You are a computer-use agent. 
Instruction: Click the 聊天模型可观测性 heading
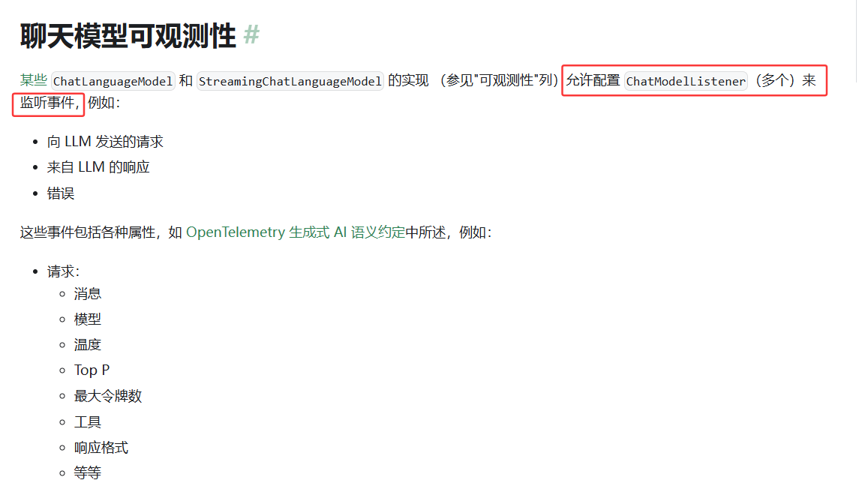(x=128, y=36)
